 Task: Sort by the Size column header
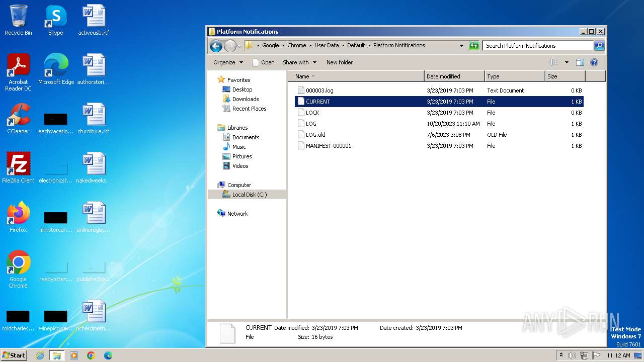[566, 76]
